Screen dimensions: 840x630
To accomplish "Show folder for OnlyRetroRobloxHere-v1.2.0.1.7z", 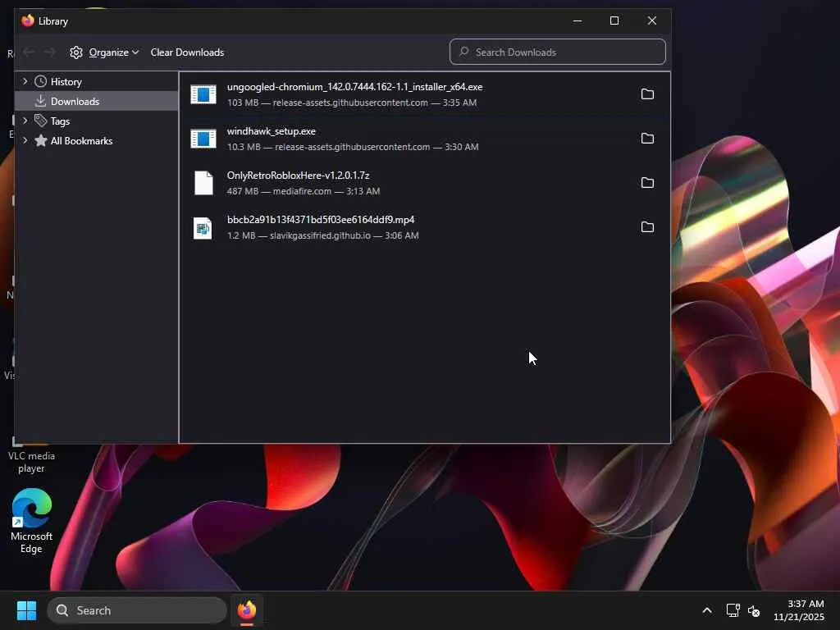I will tap(647, 183).
